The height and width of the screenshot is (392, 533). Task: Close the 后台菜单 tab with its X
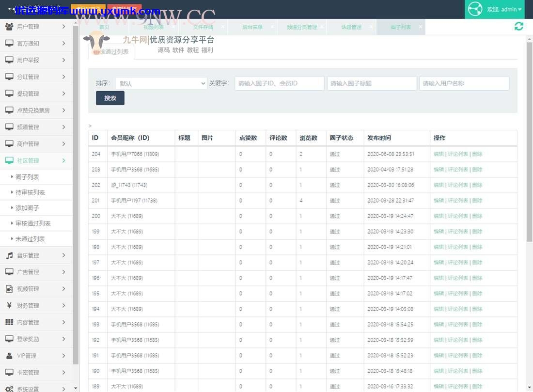272,27
